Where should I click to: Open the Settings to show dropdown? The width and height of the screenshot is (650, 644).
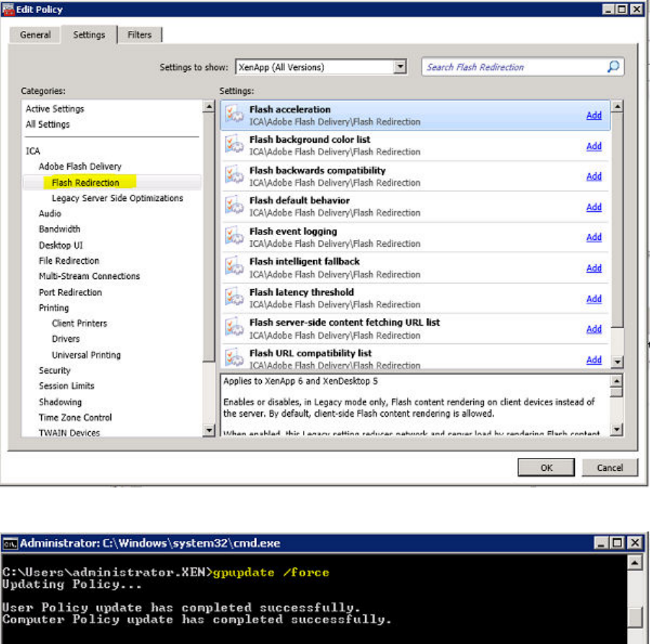point(400,67)
